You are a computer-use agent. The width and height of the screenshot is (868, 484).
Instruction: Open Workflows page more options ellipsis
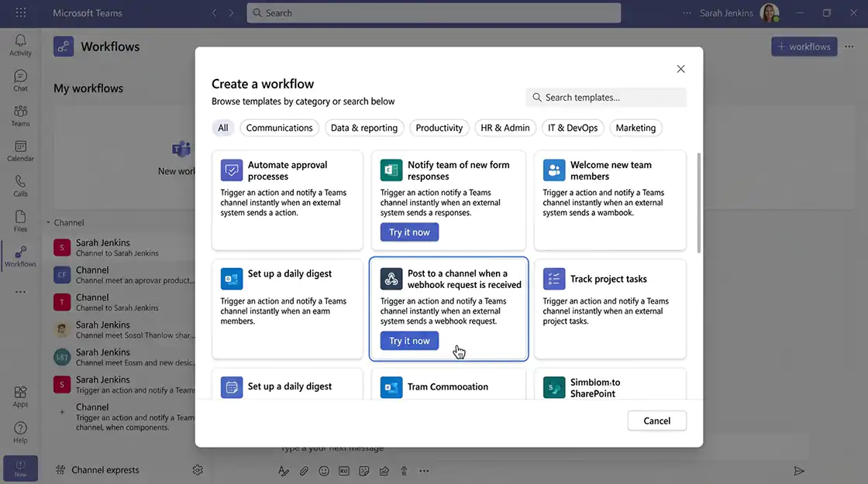pyautogui.click(x=849, y=46)
